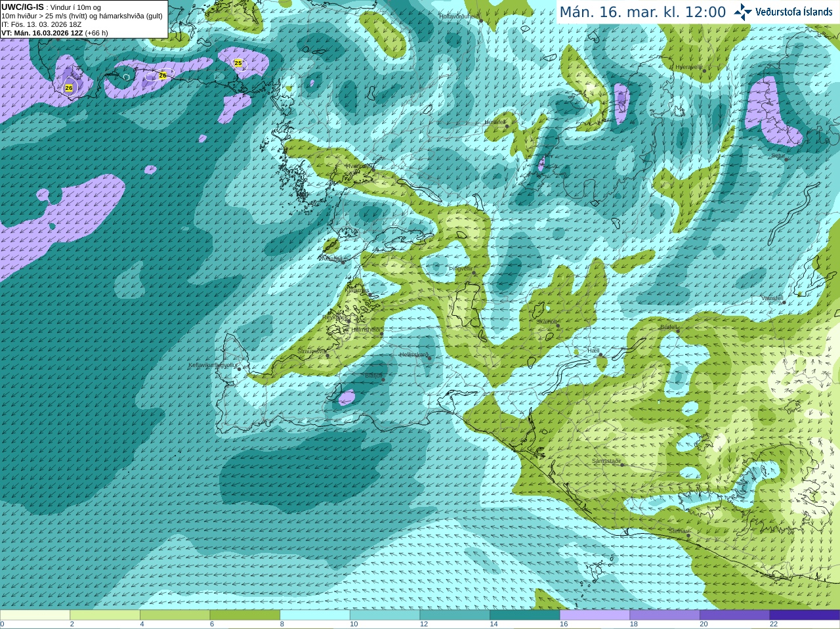
Task: Pick the 18–20 m/s legend swatch
Action: (x=665, y=615)
